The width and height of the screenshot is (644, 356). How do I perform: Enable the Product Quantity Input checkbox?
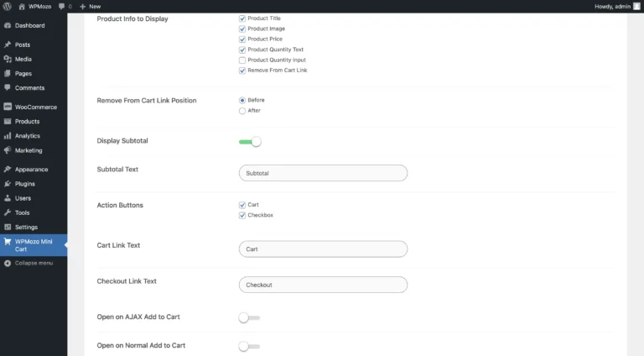point(242,60)
